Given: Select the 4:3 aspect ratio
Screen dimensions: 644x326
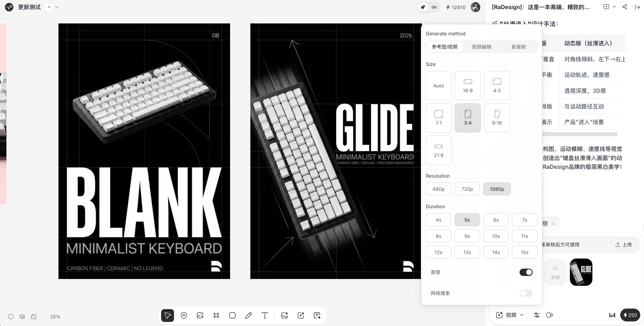Looking at the screenshot, I should point(497,86).
